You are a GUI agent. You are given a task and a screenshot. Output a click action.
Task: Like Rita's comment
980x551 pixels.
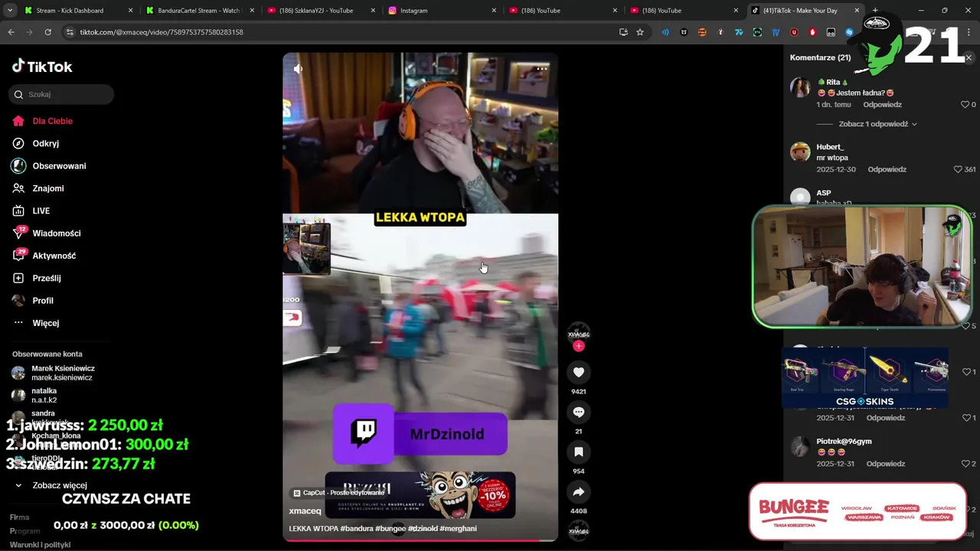pyautogui.click(x=965, y=104)
